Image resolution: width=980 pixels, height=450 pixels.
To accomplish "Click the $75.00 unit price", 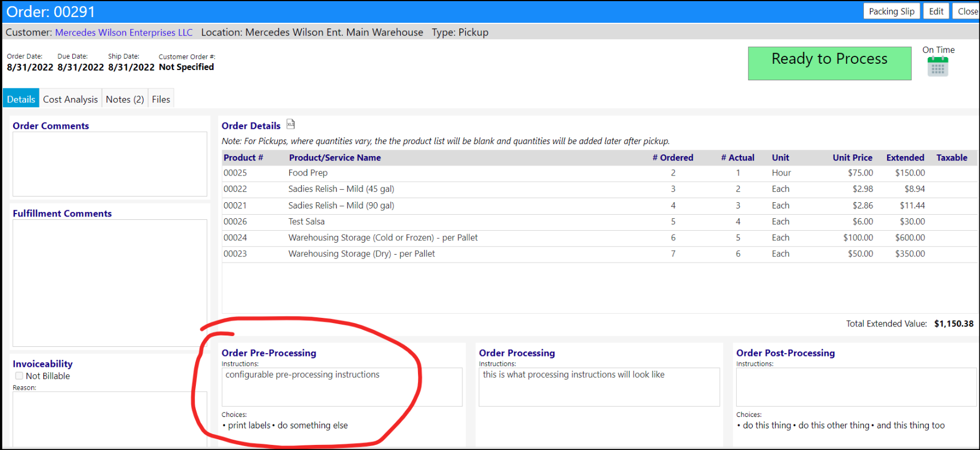I will [860, 173].
